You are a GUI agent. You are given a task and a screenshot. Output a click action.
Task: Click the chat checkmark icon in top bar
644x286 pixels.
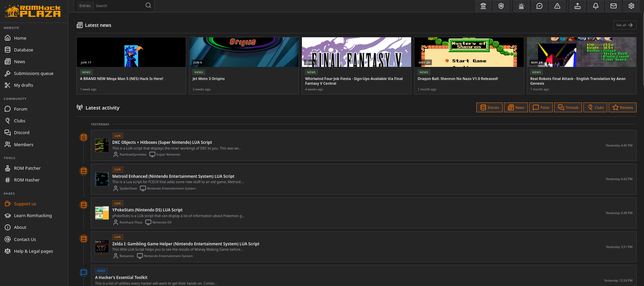point(539,6)
